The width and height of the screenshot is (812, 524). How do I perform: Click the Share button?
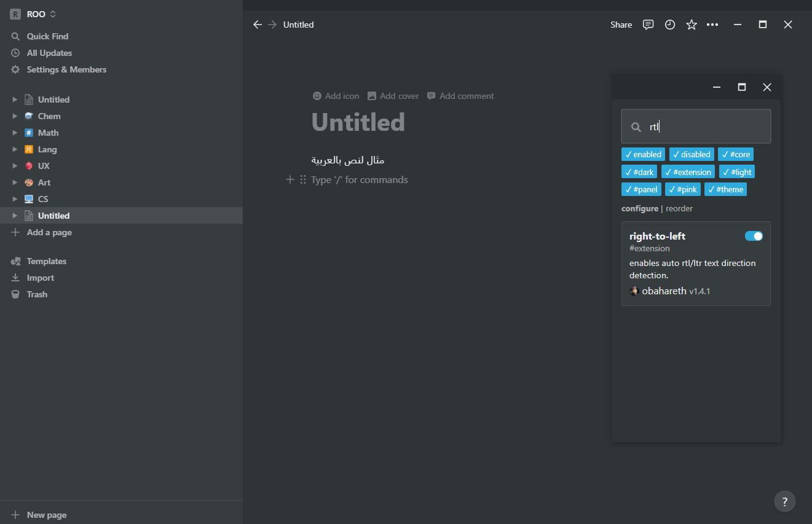point(621,25)
